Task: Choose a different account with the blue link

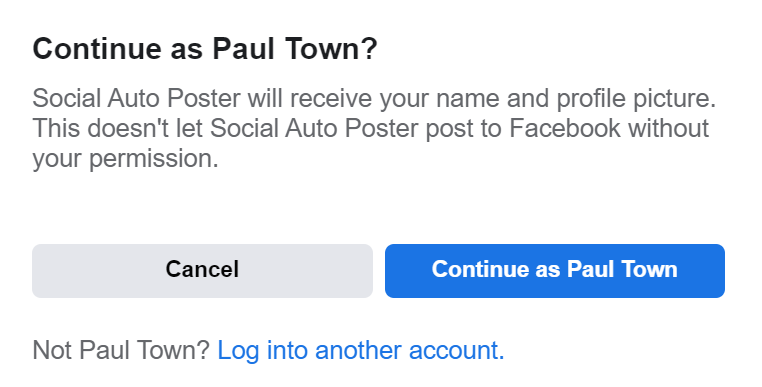Action: coord(361,350)
